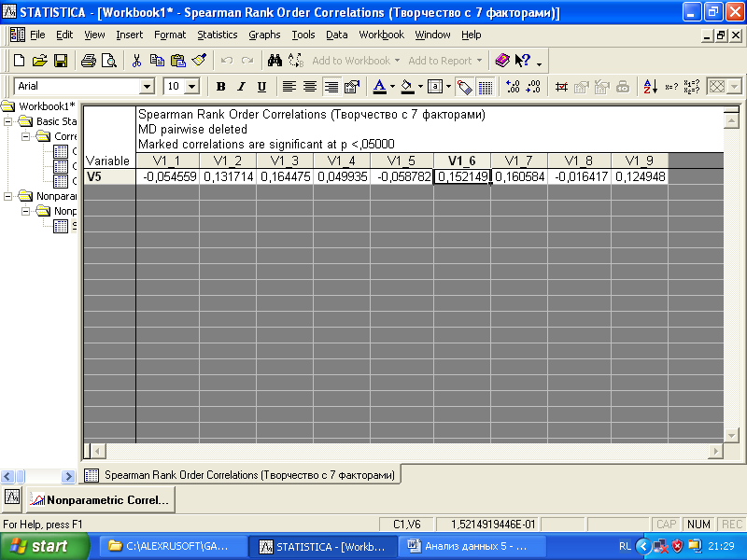Click the vertical scrollbar down arrow
The height and width of the screenshot is (560, 747).
731,434
